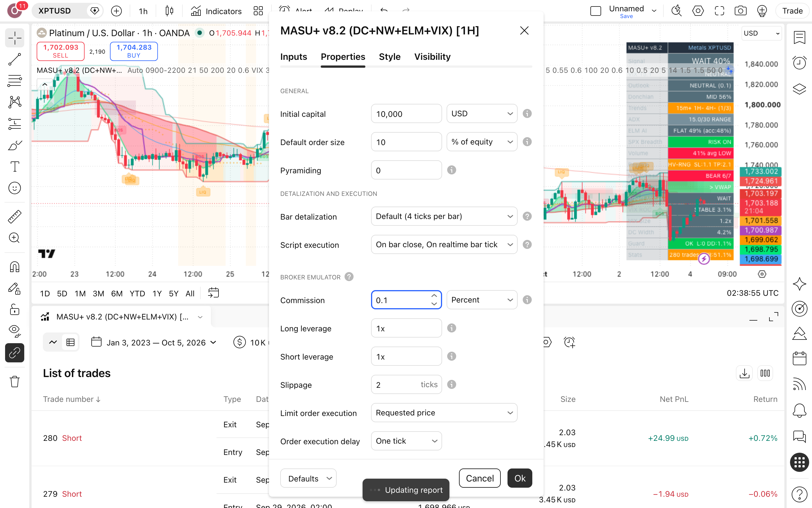Toggle lock all drawing tools
This screenshot has width=812, height=508.
pyautogui.click(x=15, y=309)
